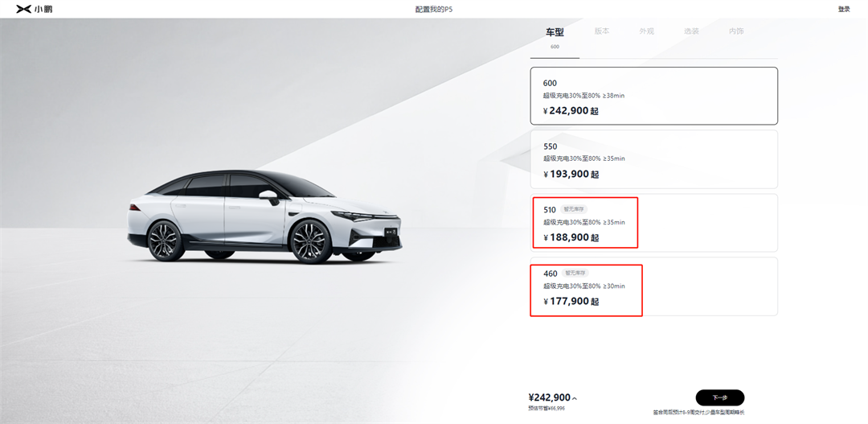The width and height of the screenshot is (868, 424).
Task: Click the 预估节省¥66,996 text
Action: tap(547, 409)
